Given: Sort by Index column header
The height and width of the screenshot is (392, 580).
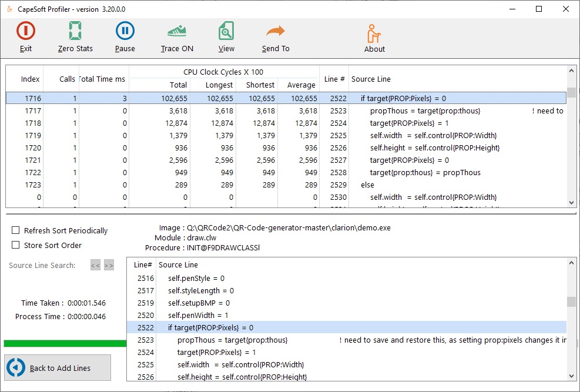Looking at the screenshot, I should point(31,79).
